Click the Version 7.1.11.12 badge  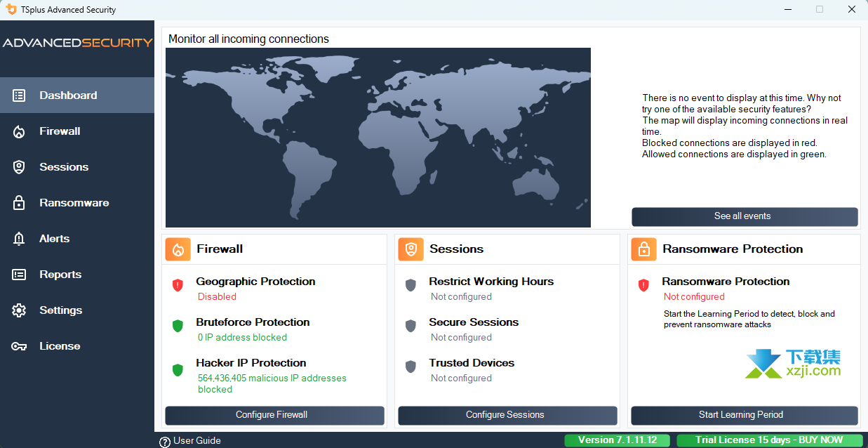tap(617, 440)
